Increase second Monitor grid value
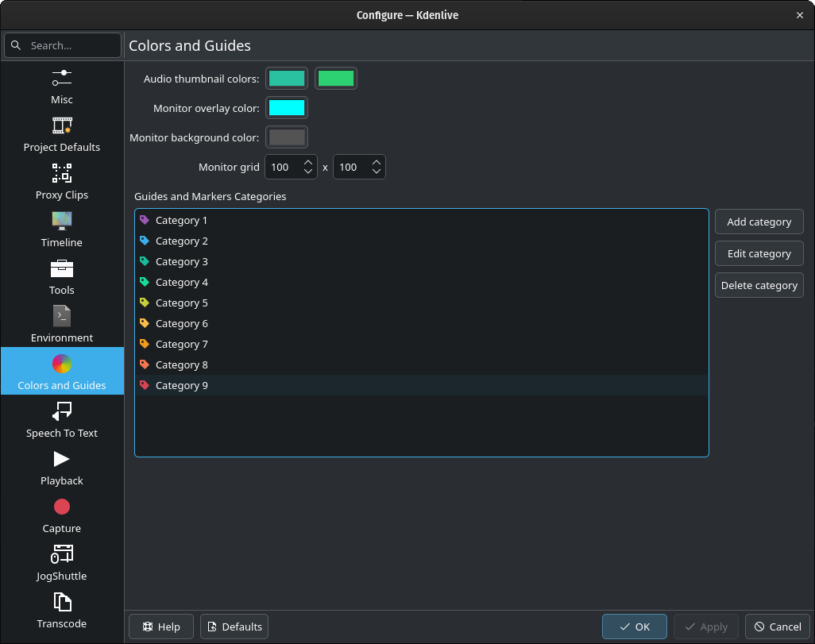Image resolution: width=815 pixels, height=644 pixels. click(377, 163)
